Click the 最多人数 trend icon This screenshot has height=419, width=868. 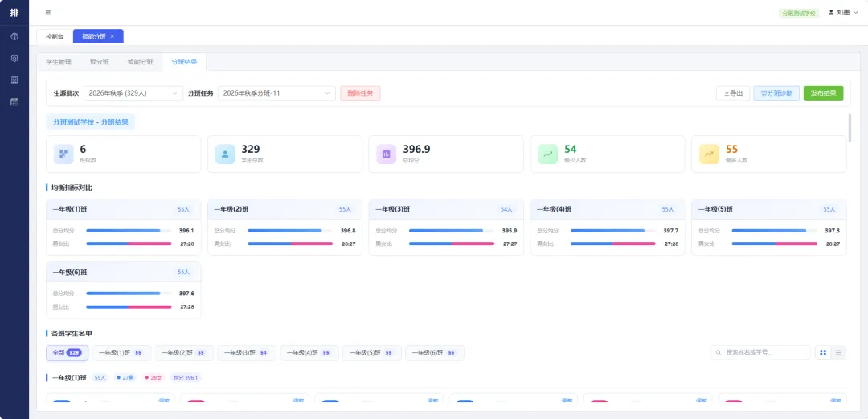[x=709, y=154]
